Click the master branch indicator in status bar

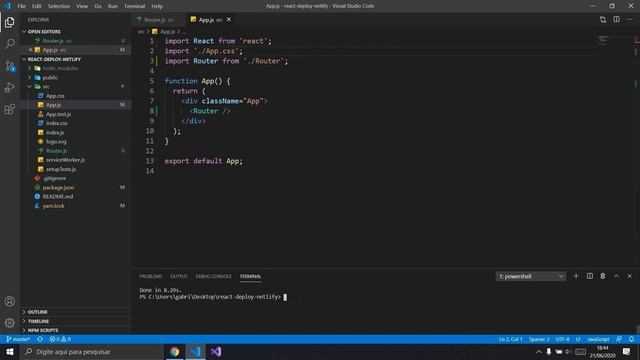(18, 339)
